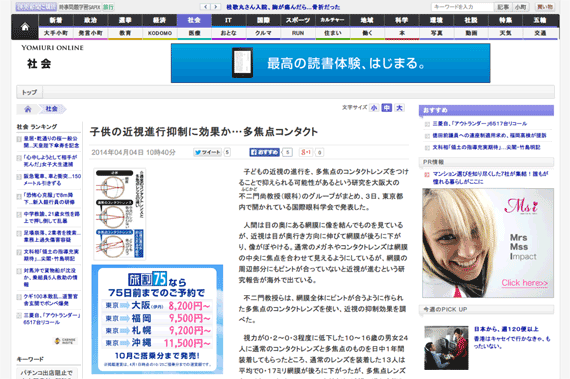Open 大手小町 in the sub navigation
Viewport: 570px width, 379px height.
click(56, 33)
